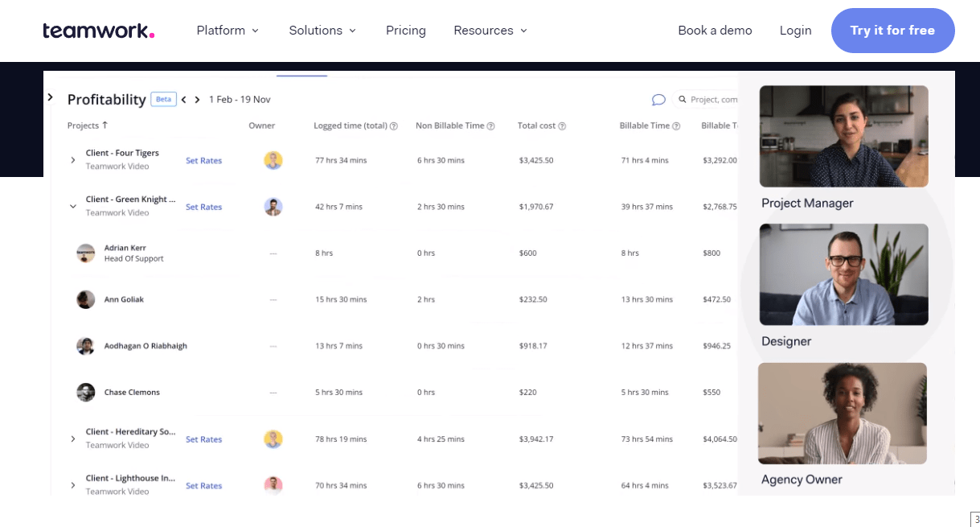Click Set Rates for Client - Four Tigers

(203, 161)
